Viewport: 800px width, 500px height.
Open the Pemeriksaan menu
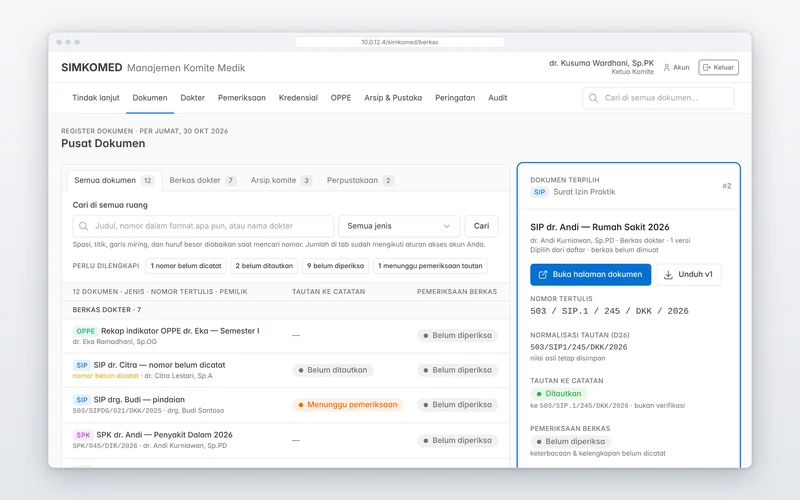(x=242, y=98)
